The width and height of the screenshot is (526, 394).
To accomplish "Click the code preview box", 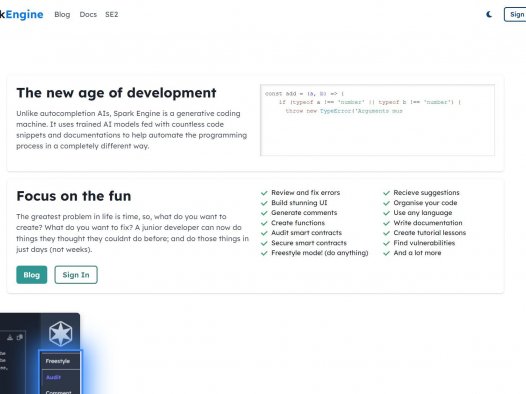I will click(377, 120).
